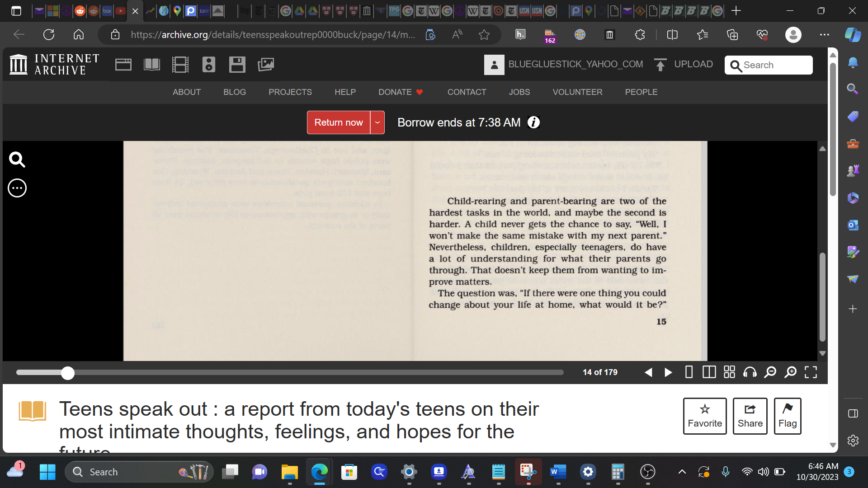Open the Software floppy disk icon
868x488 pixels.
coord(237,65)
